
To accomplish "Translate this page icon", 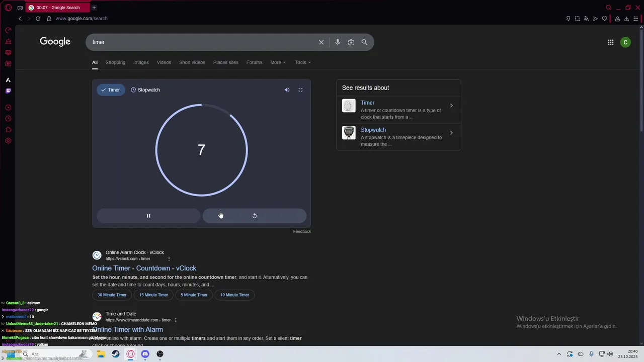I will (x=586, y=19).
